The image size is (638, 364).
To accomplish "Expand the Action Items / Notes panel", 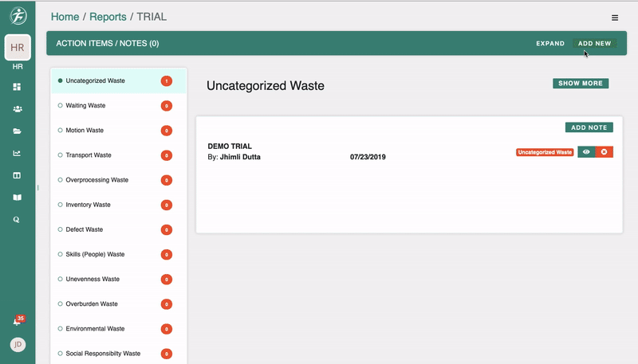I will pyautogui.click(x=550, y=44).
